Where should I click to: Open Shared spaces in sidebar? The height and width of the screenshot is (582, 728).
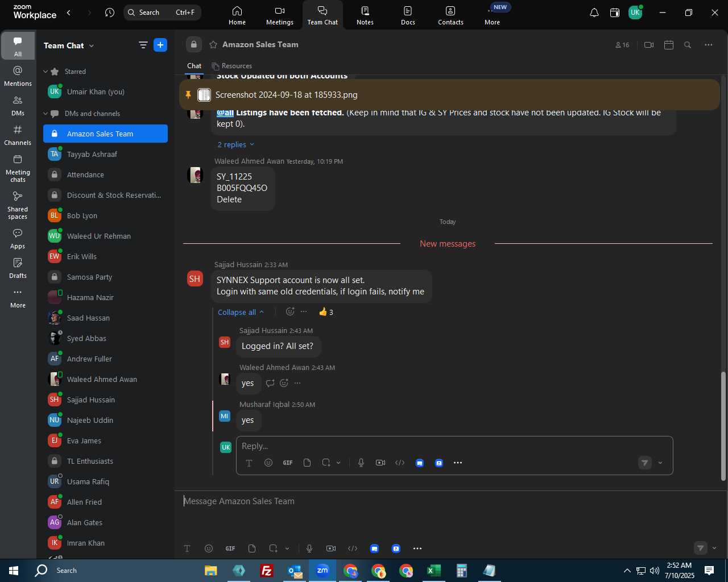pyautogui.click(x=18, y=205)
